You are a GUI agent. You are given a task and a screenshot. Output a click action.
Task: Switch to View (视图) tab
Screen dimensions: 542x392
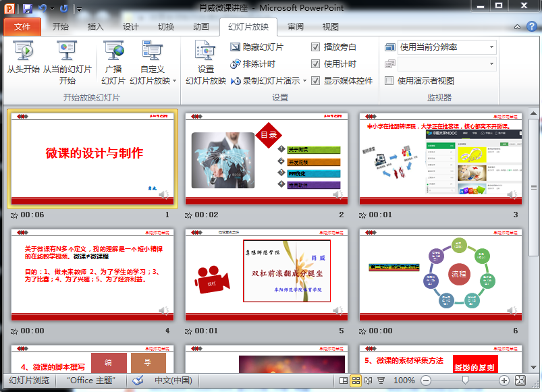coord(331,26)
